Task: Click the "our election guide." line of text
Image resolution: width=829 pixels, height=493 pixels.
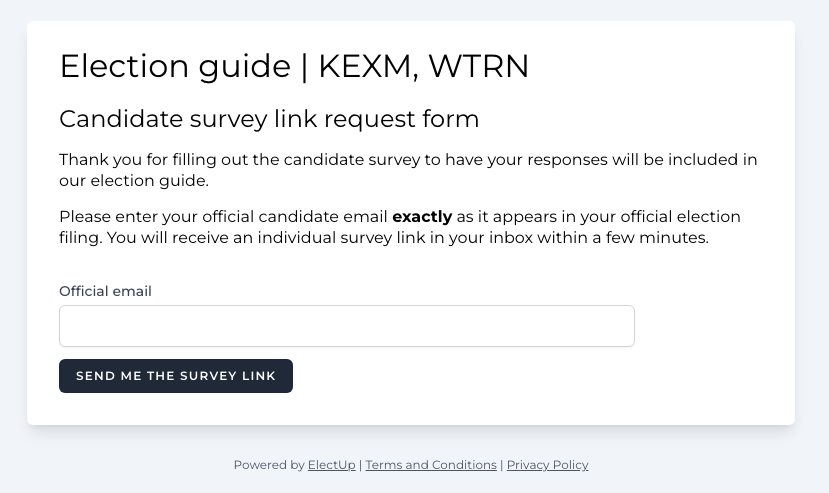Action: tap(133, 181)
